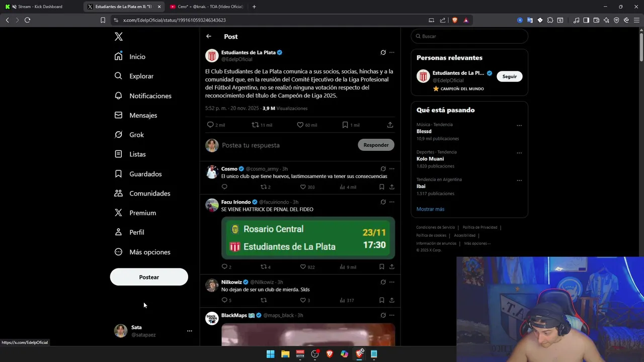
Task: Click repost icon with 11 mil count
Action: click(255, 125)
